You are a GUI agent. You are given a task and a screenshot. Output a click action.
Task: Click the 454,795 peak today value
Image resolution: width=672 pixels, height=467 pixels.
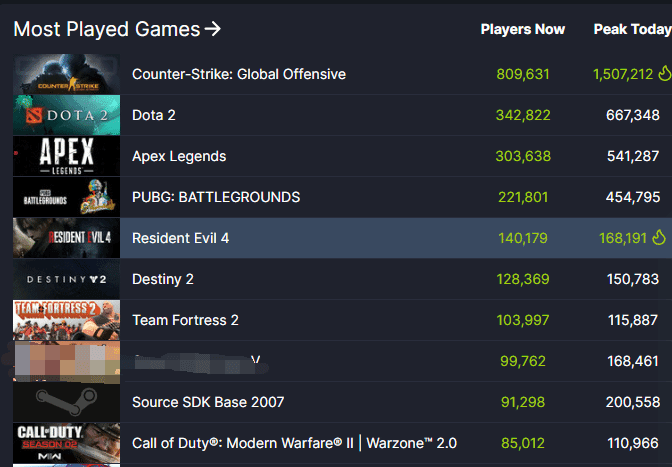point(633,197)
